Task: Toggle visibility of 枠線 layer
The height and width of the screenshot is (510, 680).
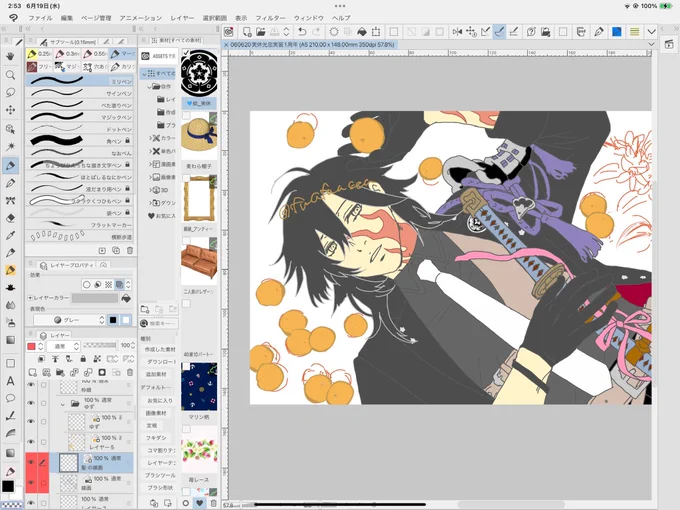Action: click(31, 385)
